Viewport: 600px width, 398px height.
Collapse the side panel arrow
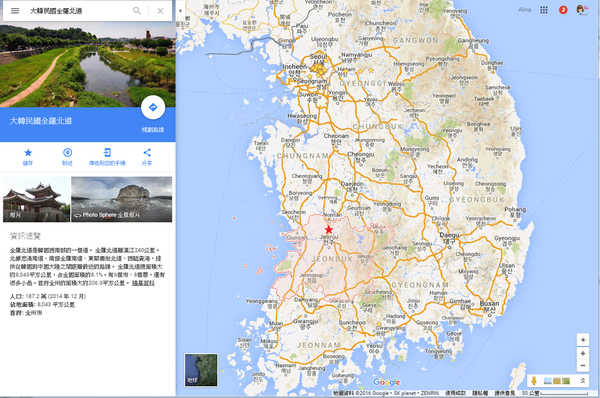180,11
